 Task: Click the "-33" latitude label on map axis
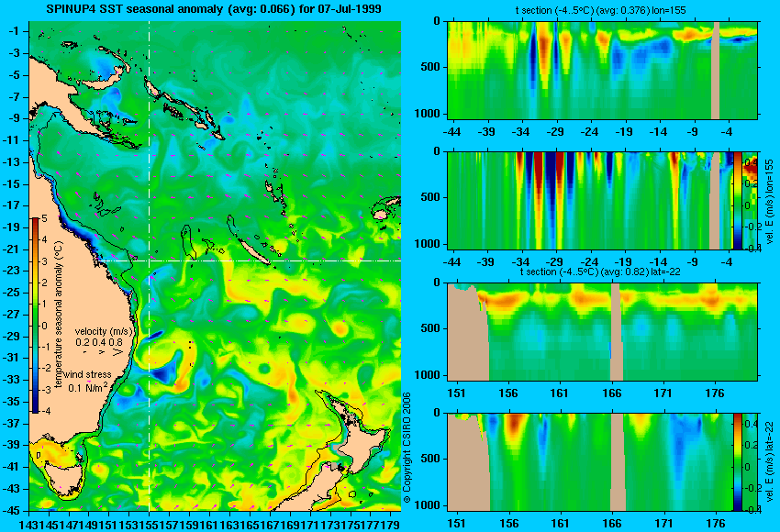[x=13, y=380]
